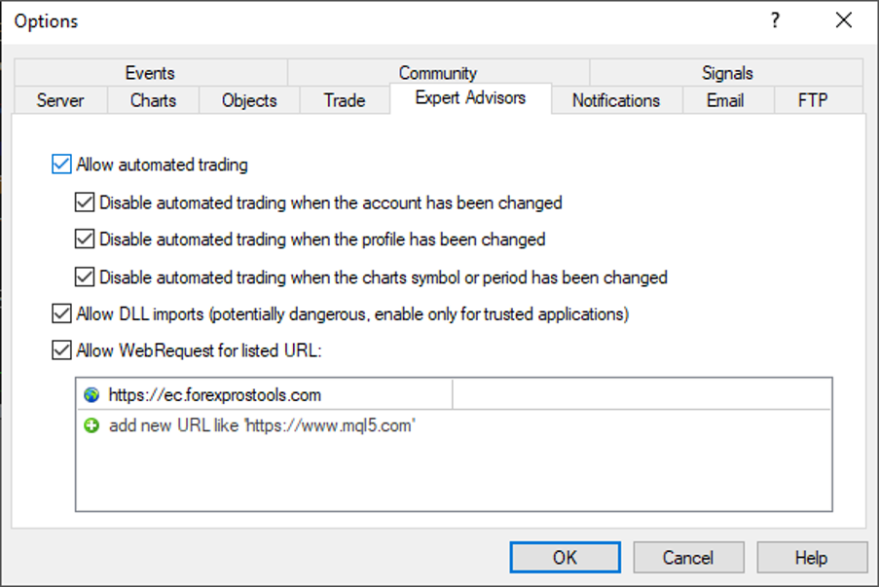Click the globe icon beside forexprostools URL
Image resolution: width=880 pixels, height=588 pixels.
(92, 395)
